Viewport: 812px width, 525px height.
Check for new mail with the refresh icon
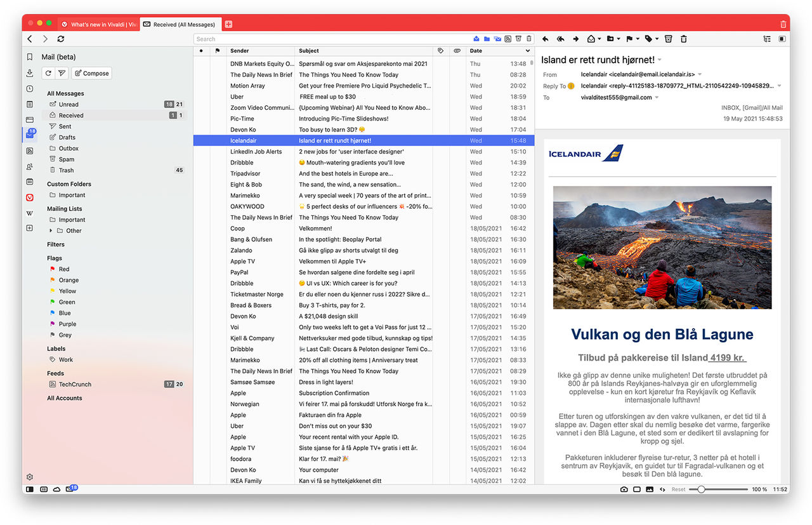[48, 73]
